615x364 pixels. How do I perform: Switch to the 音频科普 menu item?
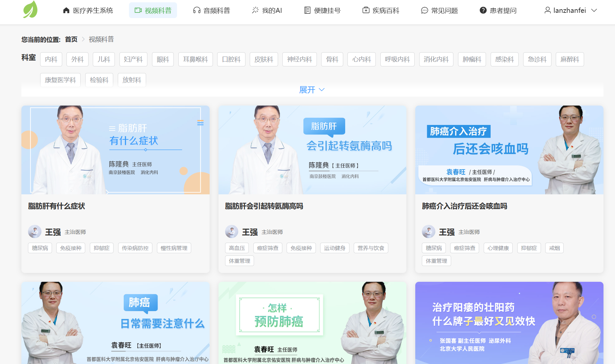(x=212, y=11)
